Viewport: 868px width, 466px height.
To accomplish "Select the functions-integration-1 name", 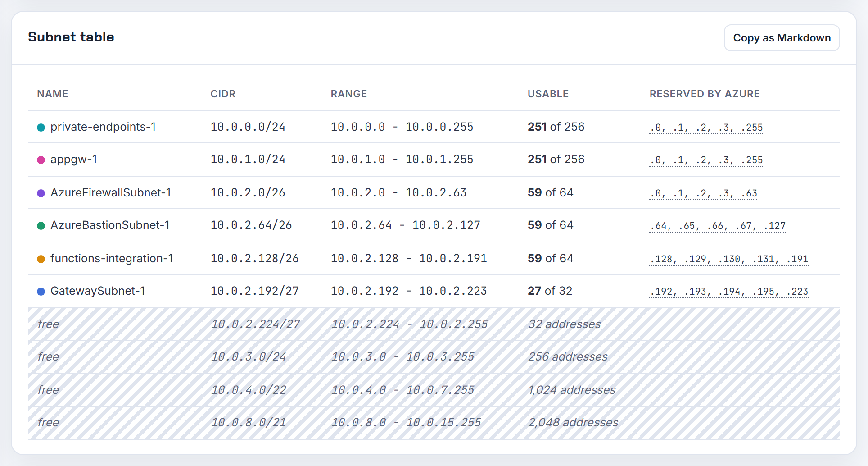I will pyautogui.click(x=112, y=259).
